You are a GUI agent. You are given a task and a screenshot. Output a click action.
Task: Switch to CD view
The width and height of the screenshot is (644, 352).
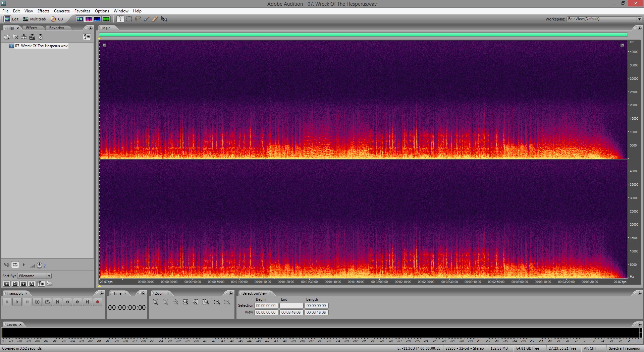[57, 19]
